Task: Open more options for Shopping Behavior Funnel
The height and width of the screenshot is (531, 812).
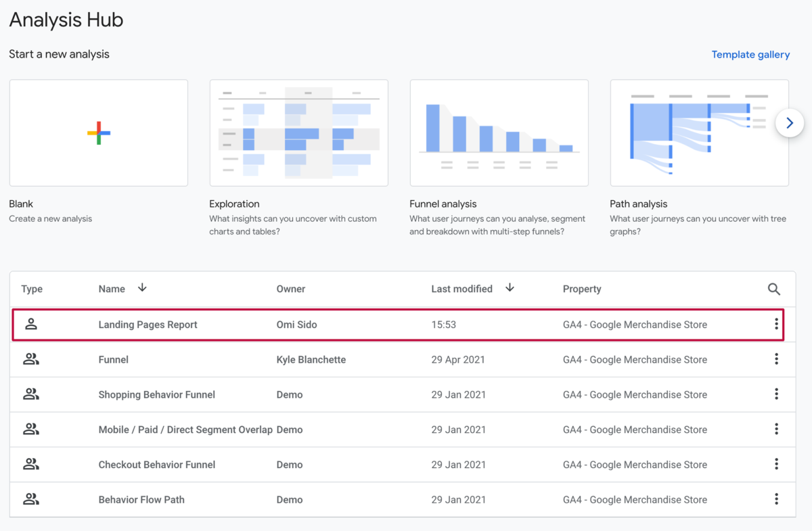Action: 776,394
